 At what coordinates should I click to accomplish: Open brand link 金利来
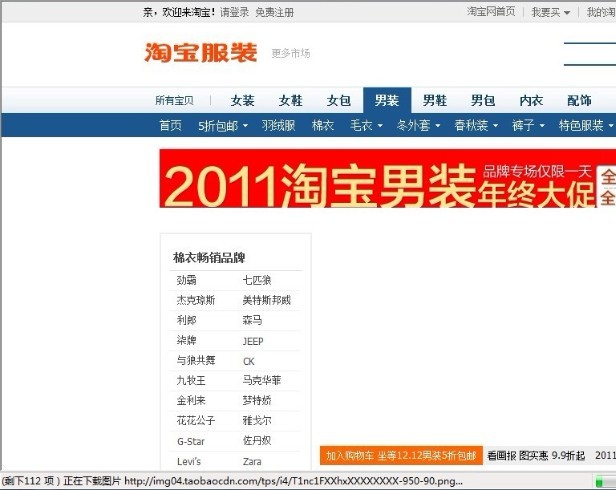coord(191,400)
